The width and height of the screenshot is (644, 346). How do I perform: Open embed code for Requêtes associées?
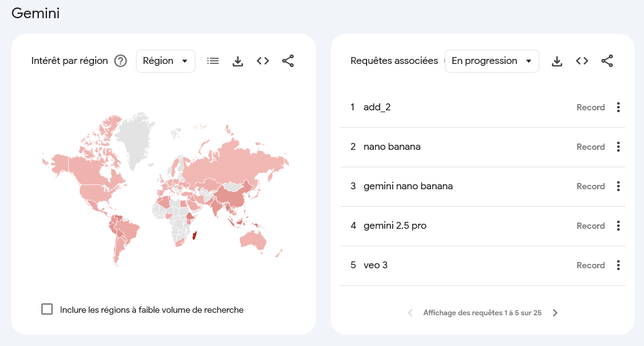point(582,61)
